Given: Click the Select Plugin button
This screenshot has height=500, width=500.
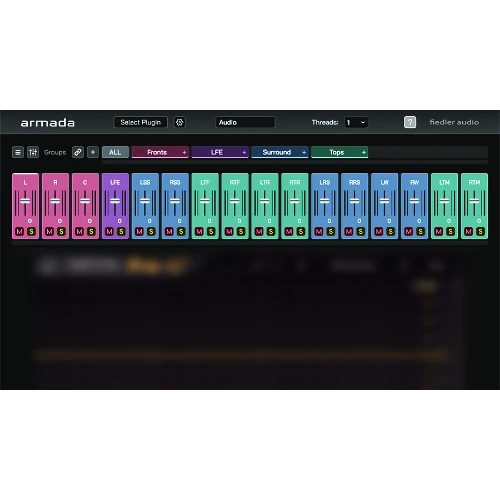Looking at the screenshot, I should click(x=141, y=122).
